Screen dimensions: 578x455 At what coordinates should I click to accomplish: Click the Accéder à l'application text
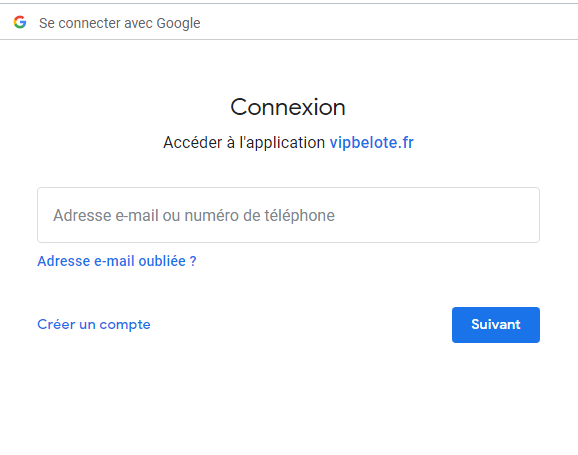click(x=244, y=143)
